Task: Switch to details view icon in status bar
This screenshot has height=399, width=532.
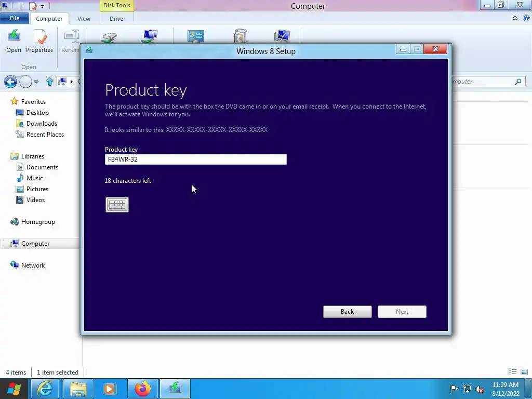Action: (512, 372)
